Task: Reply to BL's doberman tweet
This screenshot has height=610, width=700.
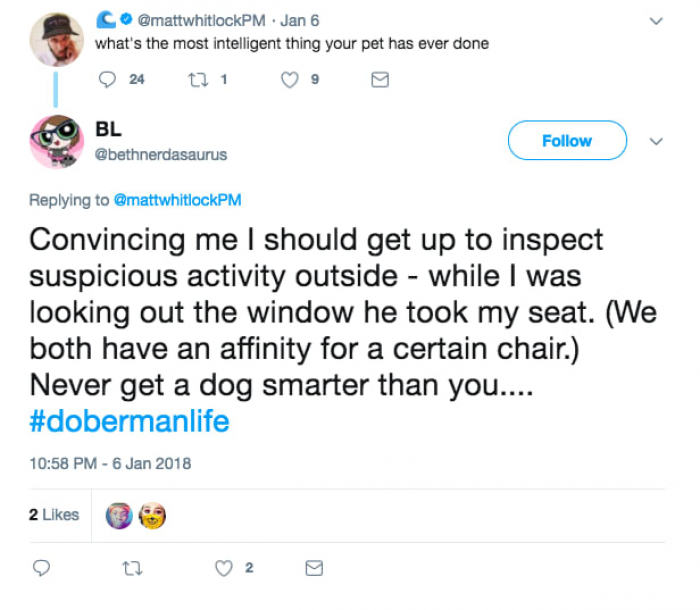Action: tap(42, 568)
